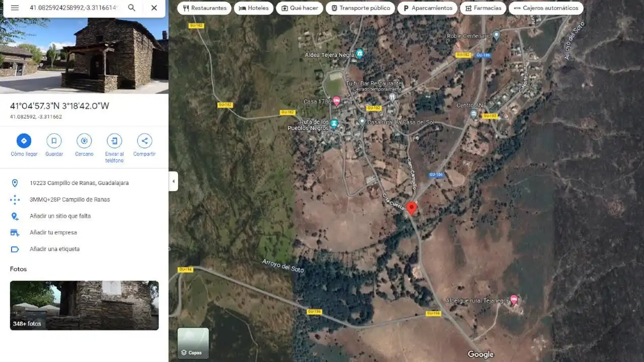The height and width of the screenshot is (362, 644).
Task: Click the Cómo llegar directions icon
Action: (24, 141)
